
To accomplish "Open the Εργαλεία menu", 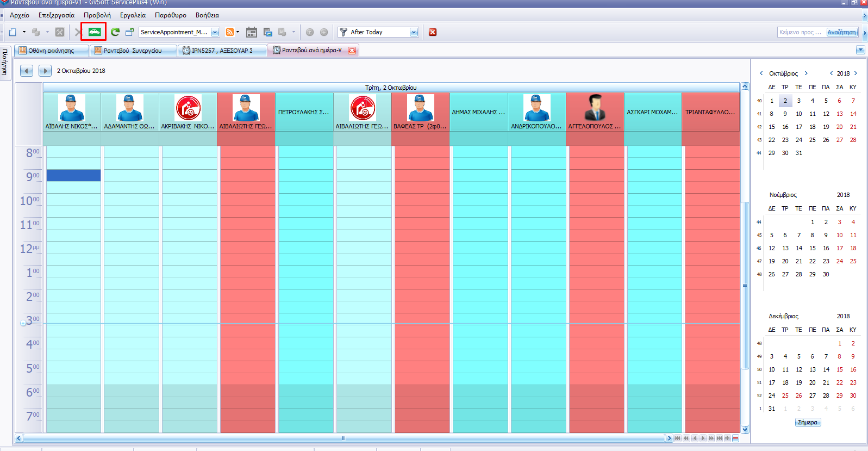I will click(133, 15).
